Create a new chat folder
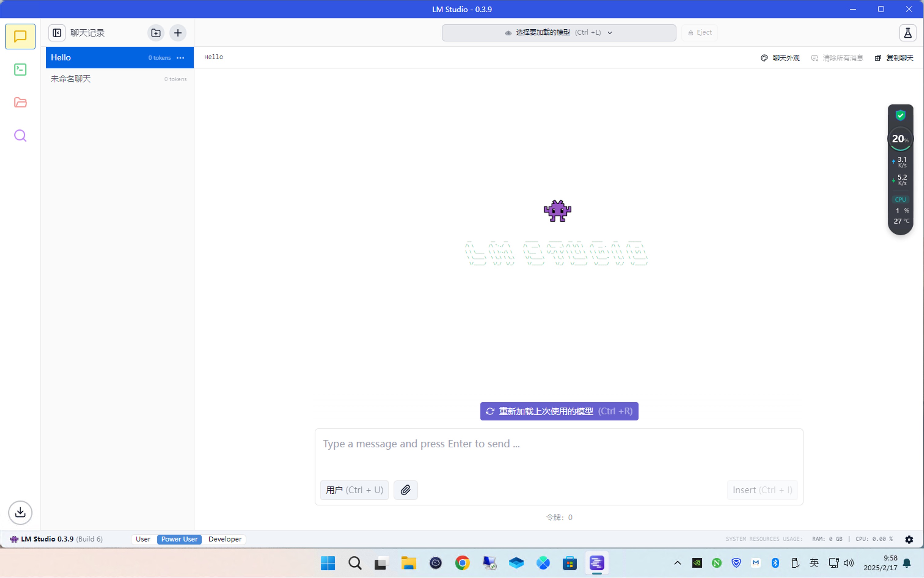924x578 pixels. tap(156, 33)
